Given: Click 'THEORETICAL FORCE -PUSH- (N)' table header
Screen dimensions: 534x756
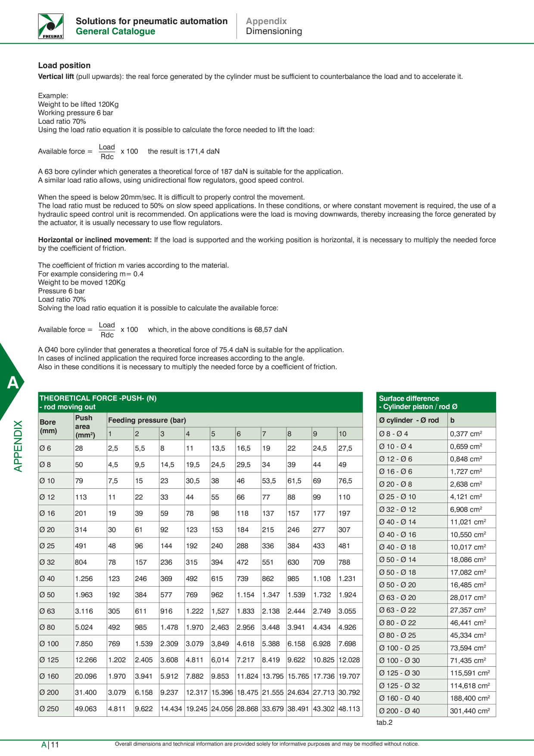Looking at the screenshot, I should [x=98, y=398].
